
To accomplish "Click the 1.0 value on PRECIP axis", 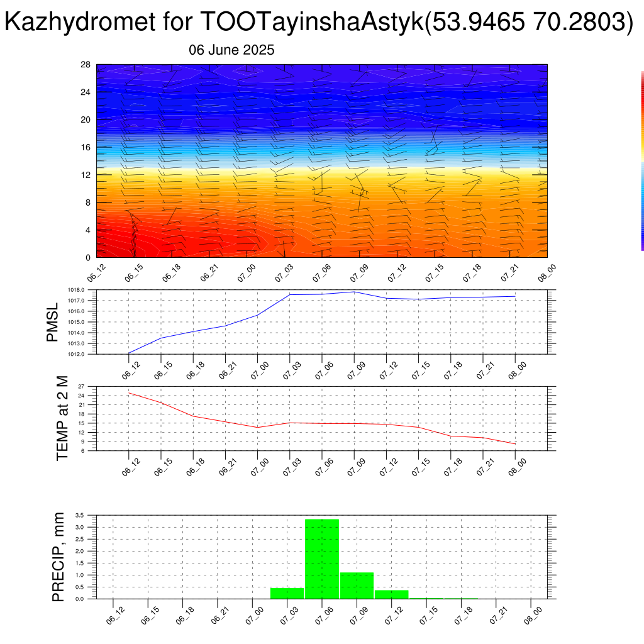I will 80,575.
